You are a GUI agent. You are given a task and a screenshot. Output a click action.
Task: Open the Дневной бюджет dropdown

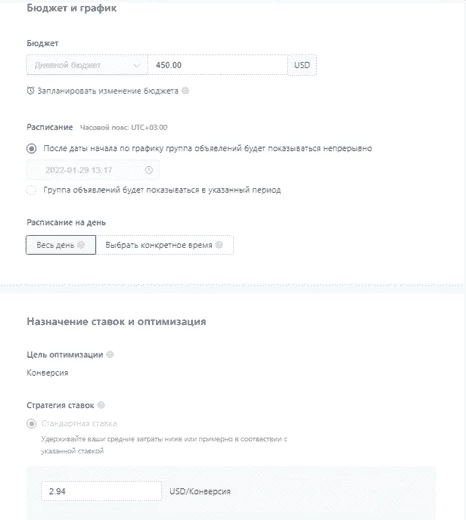coord(87,65)
